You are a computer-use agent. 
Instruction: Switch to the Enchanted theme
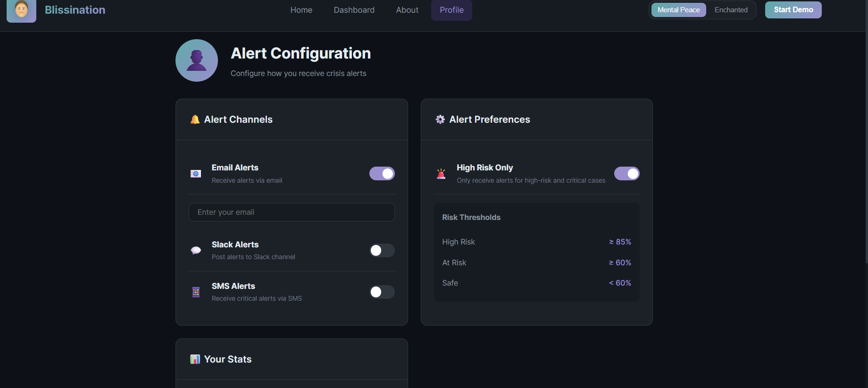[x=731, y=10]
